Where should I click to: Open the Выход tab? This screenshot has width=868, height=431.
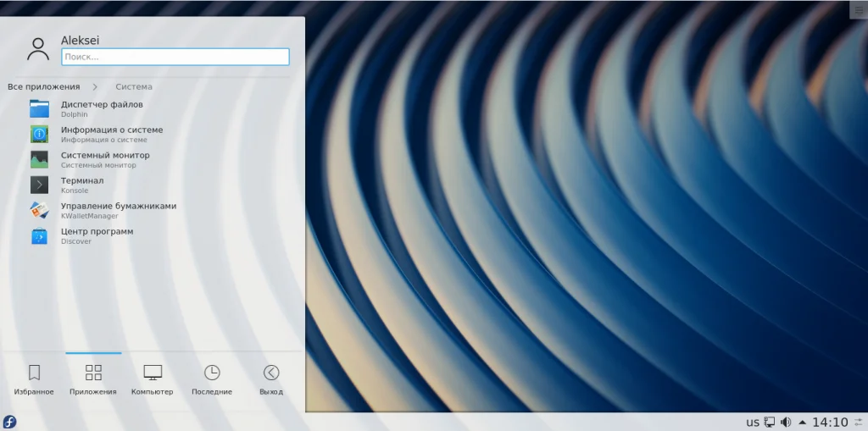click(x=271, y=379)
